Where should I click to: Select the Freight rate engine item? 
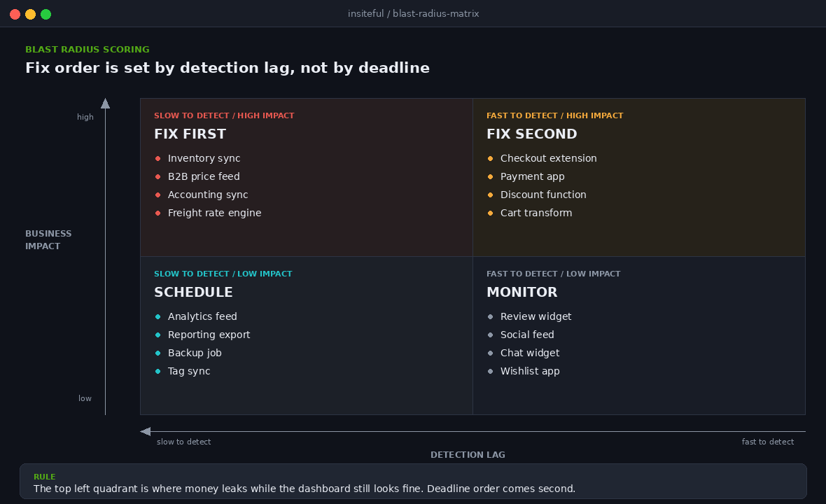[214, 213]
